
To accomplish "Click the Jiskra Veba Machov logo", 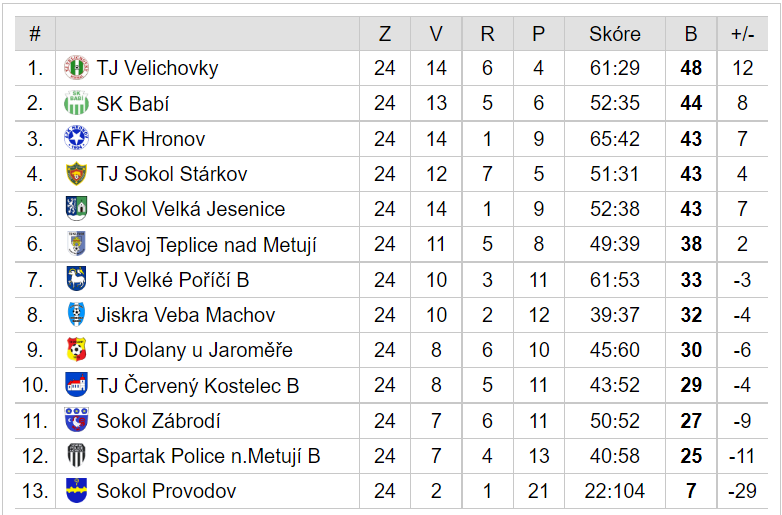I will tap(76, 315).
